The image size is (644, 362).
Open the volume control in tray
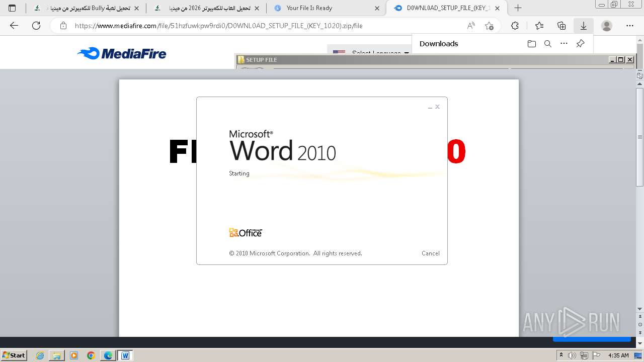[572, 355]
